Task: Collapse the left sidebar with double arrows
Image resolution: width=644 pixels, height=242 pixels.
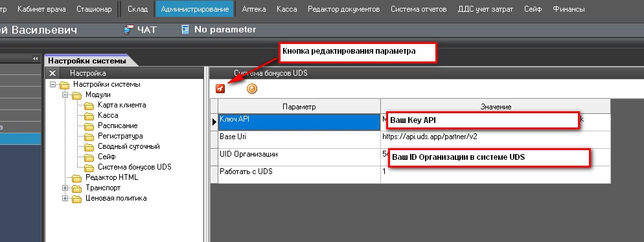Action: [x=36, y=59]
